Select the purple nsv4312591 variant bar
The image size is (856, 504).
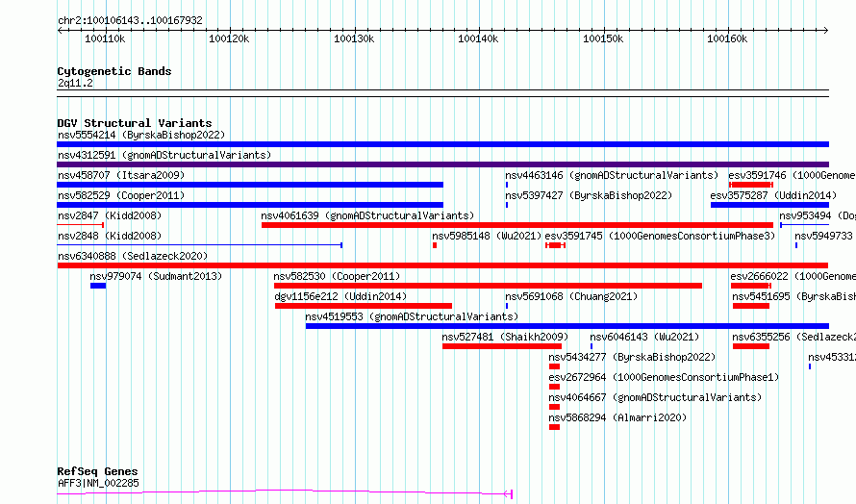442,164
